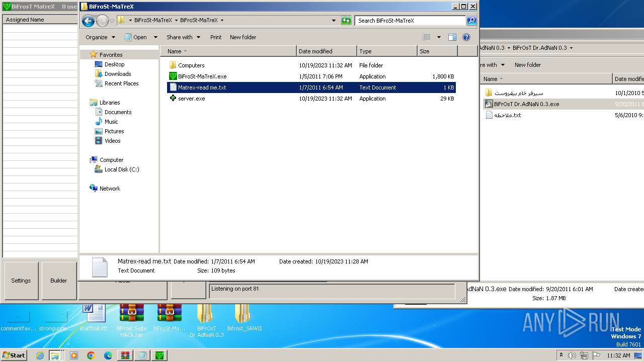
Task: Click the Open toolbar button
Action: pyautogui.click(x=136, y=37)
